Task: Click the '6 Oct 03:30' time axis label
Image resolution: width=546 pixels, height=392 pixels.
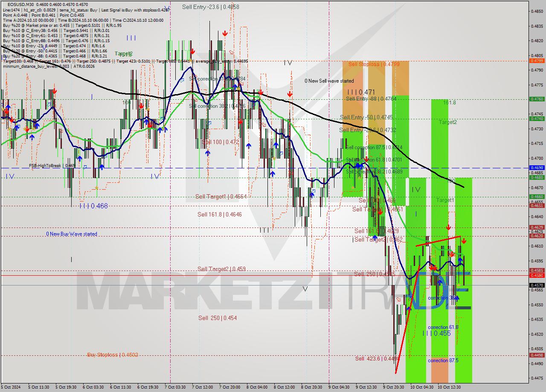Action: pyautogui.click(x=93, y=387)
